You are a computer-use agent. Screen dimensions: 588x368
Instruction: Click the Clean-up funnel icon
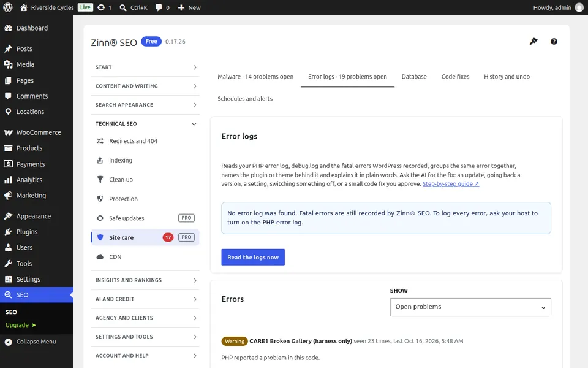[x=100, y=180]
